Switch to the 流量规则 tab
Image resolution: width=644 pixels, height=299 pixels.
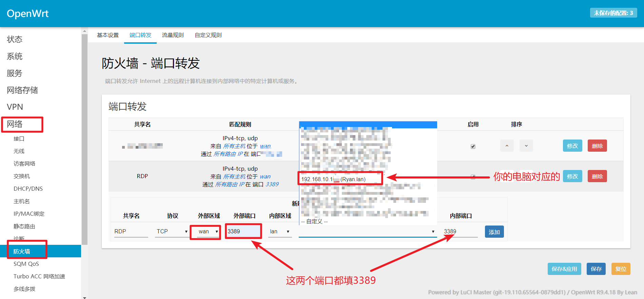(x=173, y=35)
